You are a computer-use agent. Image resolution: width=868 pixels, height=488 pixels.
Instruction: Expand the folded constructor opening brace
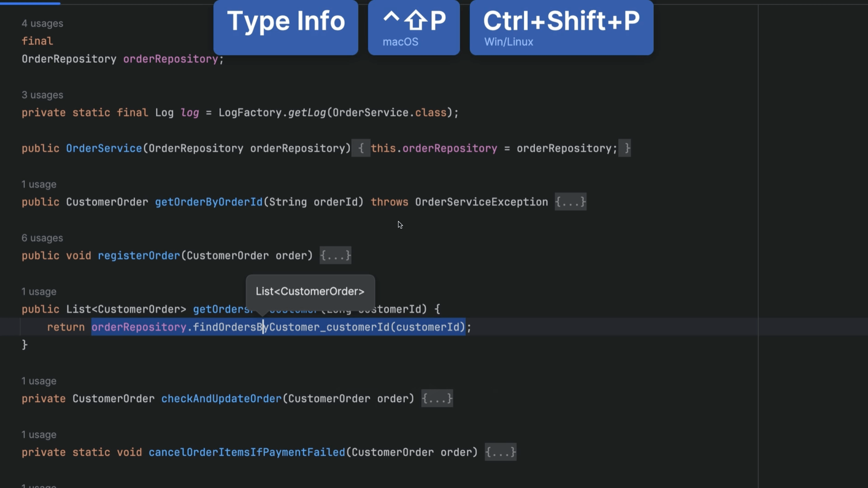tap(361, 148)
